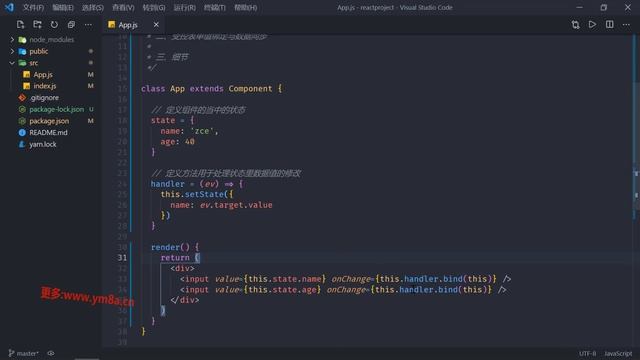The image size is (640, 360).
Task: Open the 终端(T) menu
Action: [x=215, y=7]
